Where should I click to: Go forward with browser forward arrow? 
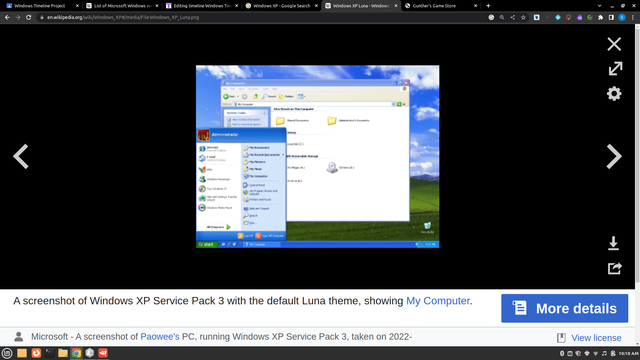(x=18, y=18)
